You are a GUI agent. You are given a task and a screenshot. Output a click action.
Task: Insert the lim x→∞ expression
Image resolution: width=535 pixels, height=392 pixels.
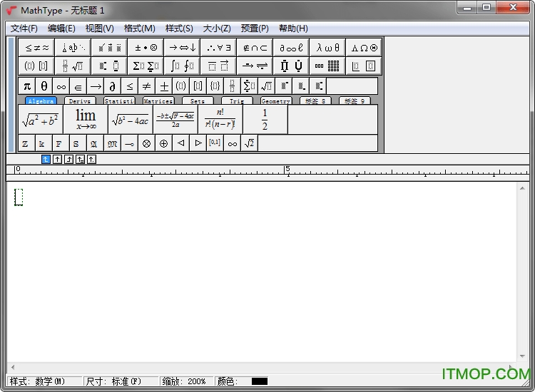coord(86,120)
